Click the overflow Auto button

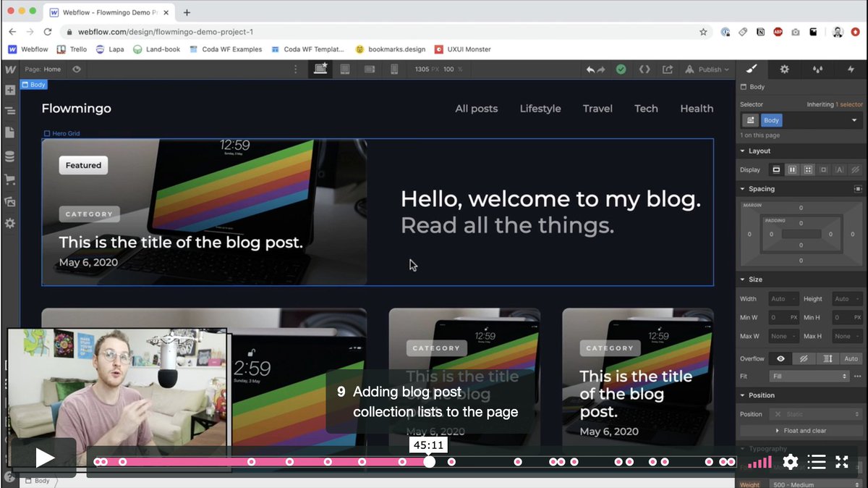click(x=851, y=358)
